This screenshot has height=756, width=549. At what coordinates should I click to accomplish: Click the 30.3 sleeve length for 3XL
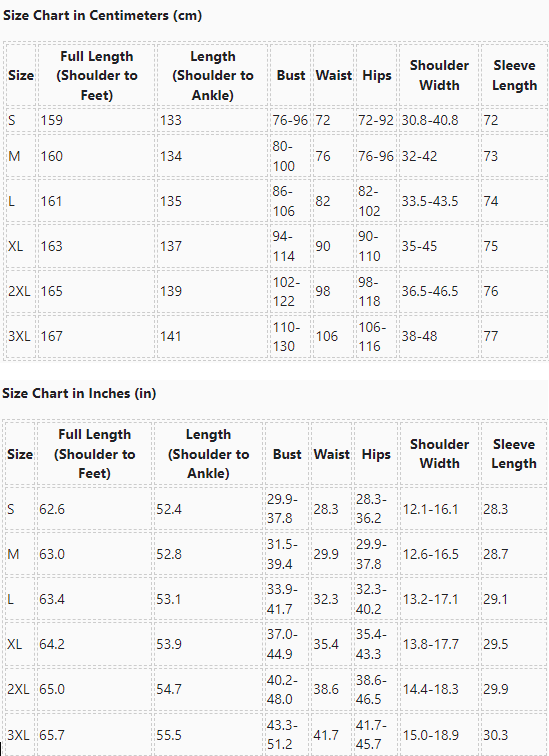tap(495, 735)
